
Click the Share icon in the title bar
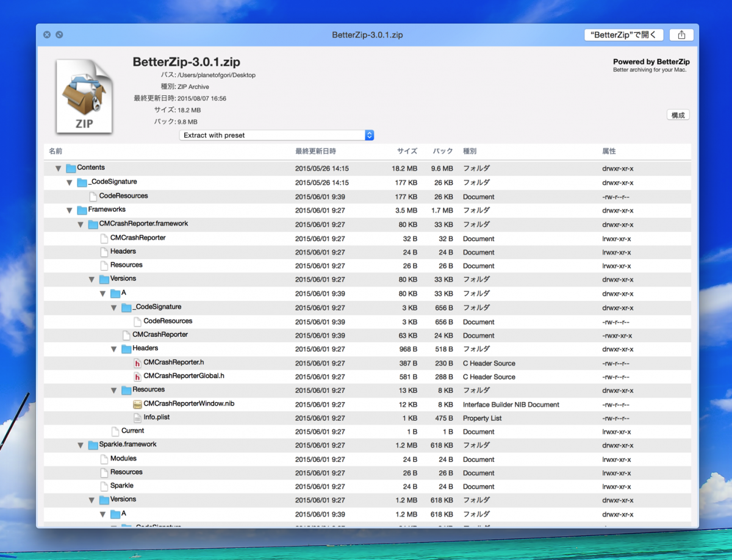click(681, 35)
